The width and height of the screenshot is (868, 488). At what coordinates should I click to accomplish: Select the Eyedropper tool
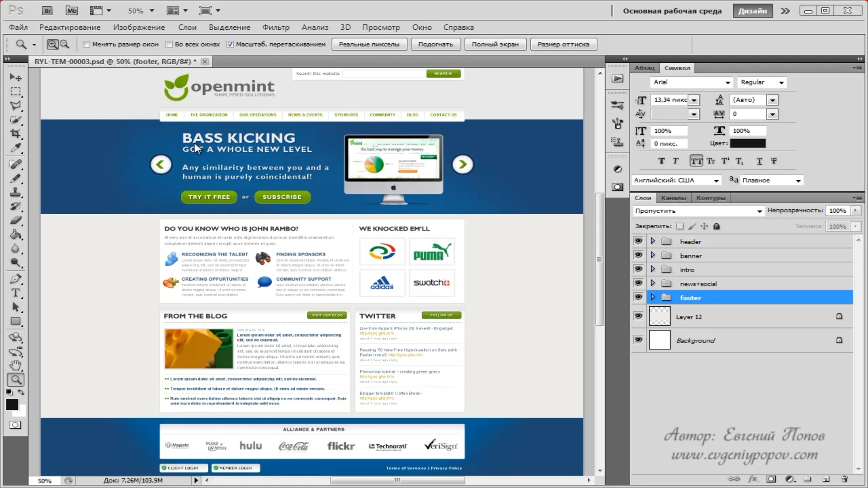[15, 148]
